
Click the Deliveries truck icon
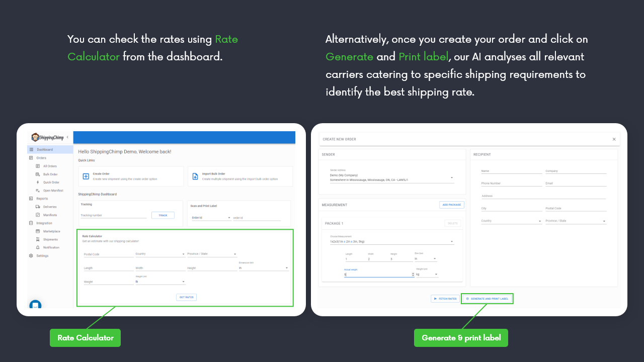click(38, 207)
